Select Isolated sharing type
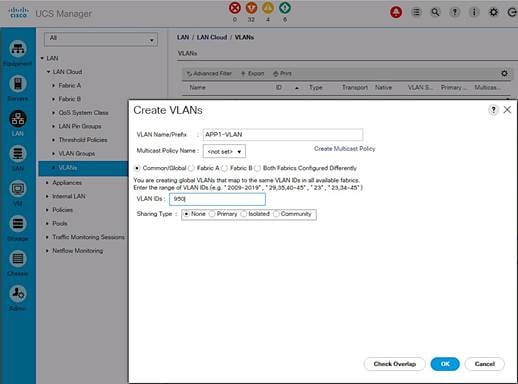The image size is (518, 384). (x=244, y=214)
